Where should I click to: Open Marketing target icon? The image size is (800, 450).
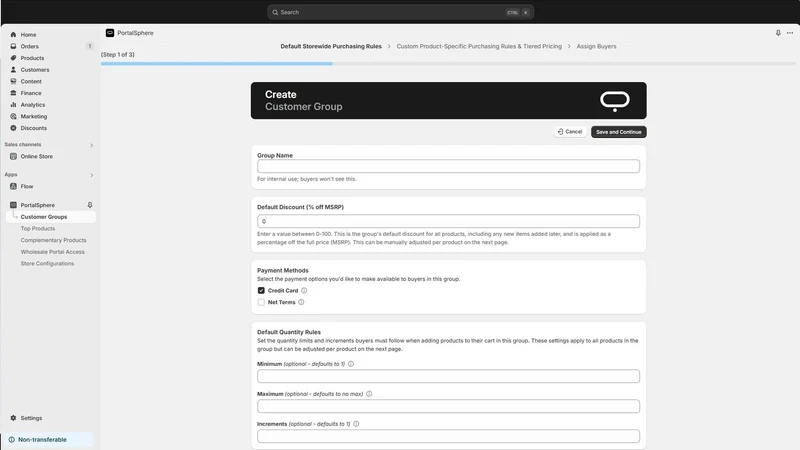point(13,116)
